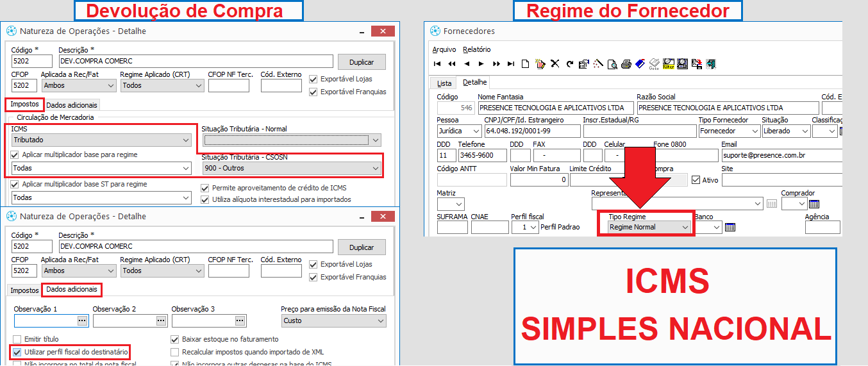Go to next record in Fornecedores toolbar

[x=481, y=63]
